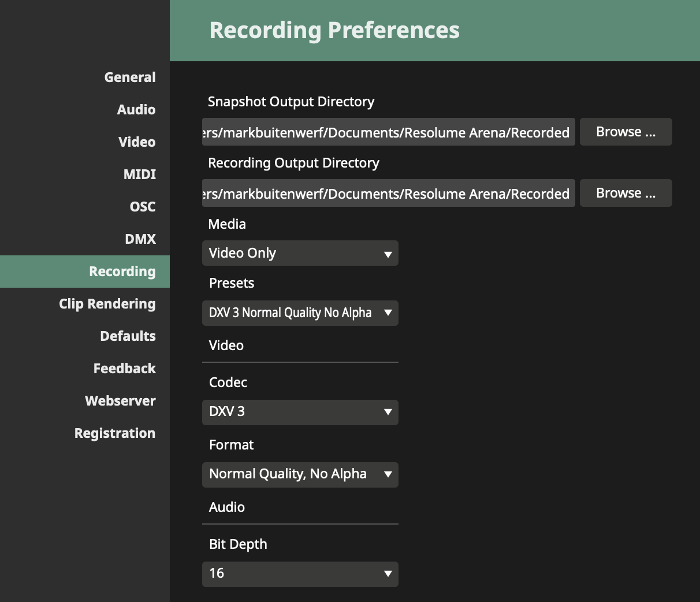Open the Clip Rendering preferences

tap(107, 303)
